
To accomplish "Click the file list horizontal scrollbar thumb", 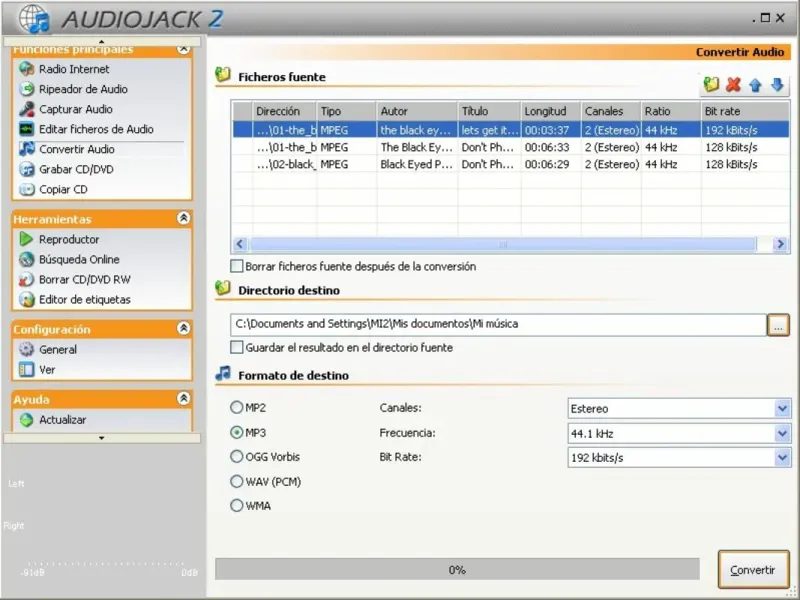I will point(503,244).
